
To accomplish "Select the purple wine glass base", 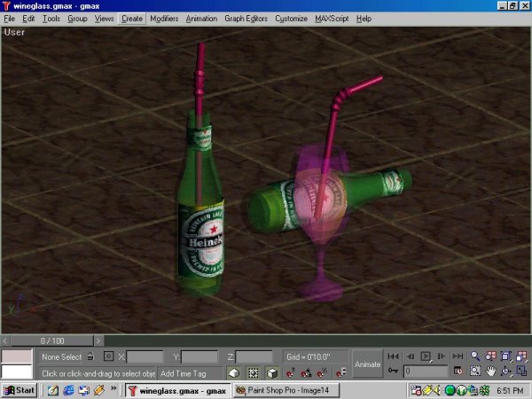I will (x=321, y=291).
